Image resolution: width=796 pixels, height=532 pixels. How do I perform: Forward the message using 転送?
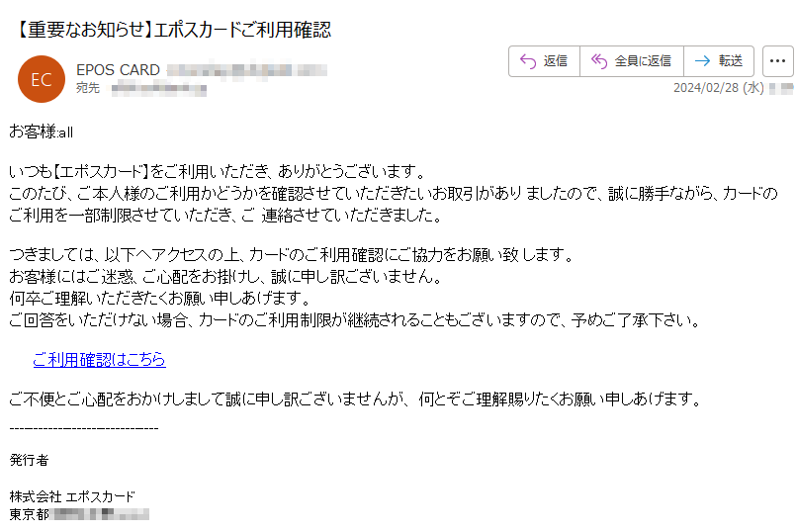click(x=719, y=61)
